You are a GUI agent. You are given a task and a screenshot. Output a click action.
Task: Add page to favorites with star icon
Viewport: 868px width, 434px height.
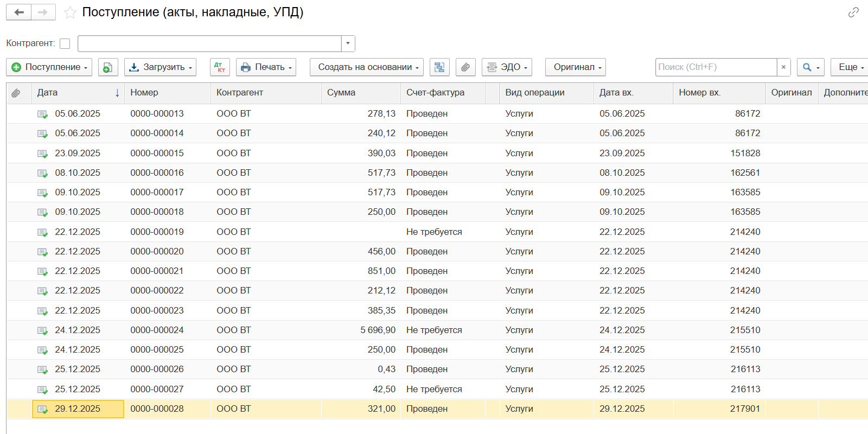(70, 12)
